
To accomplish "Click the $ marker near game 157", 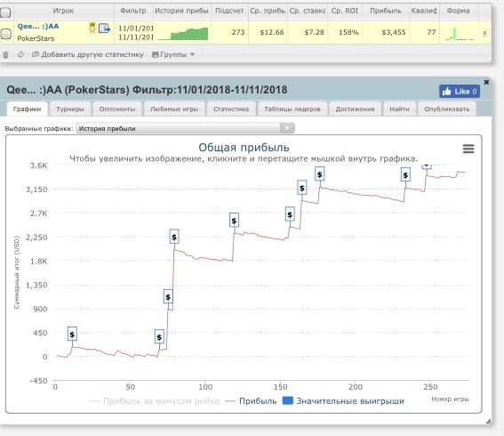I will coord(290,214).
